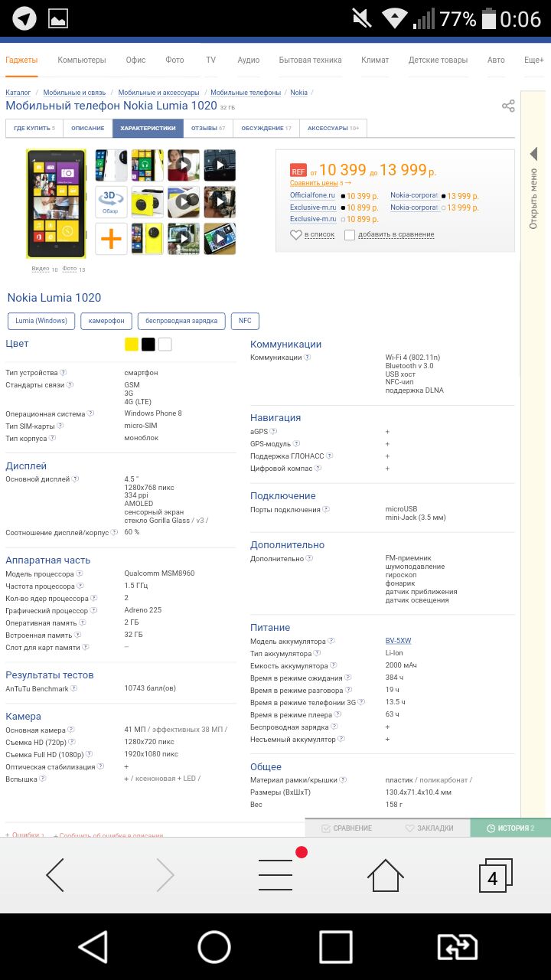Click the Nokia breadcrumb link
Screen dimensions: 551x980
(298, 93)
